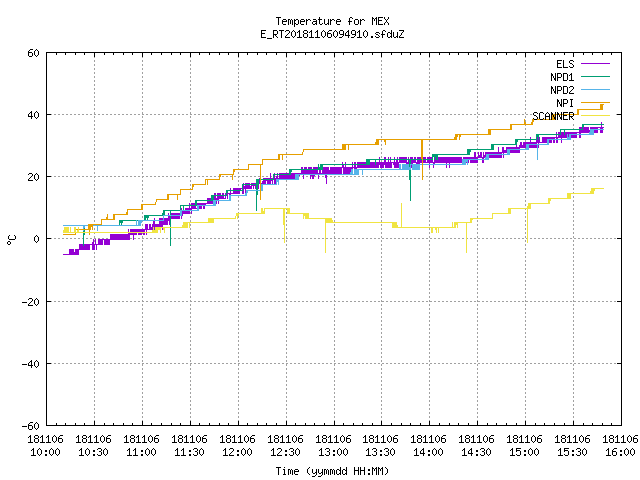
Task: Click the y-axis tick label 20
Action: [33, 177]
